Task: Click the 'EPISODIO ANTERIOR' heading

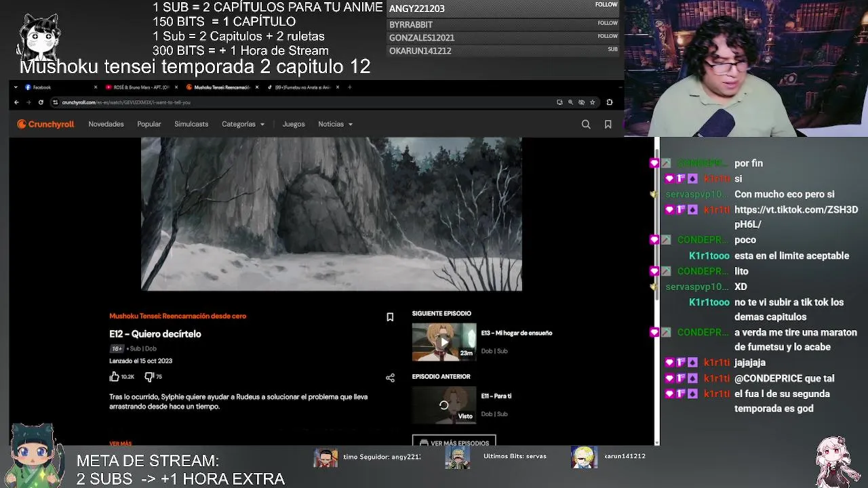Action: [x=441, y=377]
